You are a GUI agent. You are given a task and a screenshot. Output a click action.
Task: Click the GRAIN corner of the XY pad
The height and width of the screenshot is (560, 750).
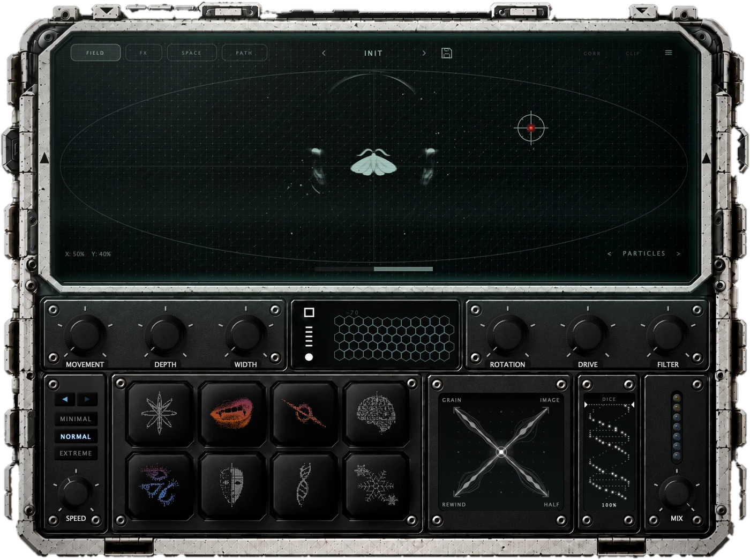point(452,400)
